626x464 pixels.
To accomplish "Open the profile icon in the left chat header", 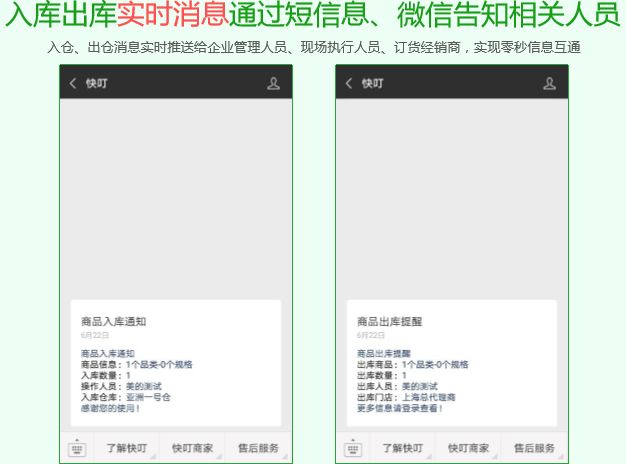I will click(273, 84).
